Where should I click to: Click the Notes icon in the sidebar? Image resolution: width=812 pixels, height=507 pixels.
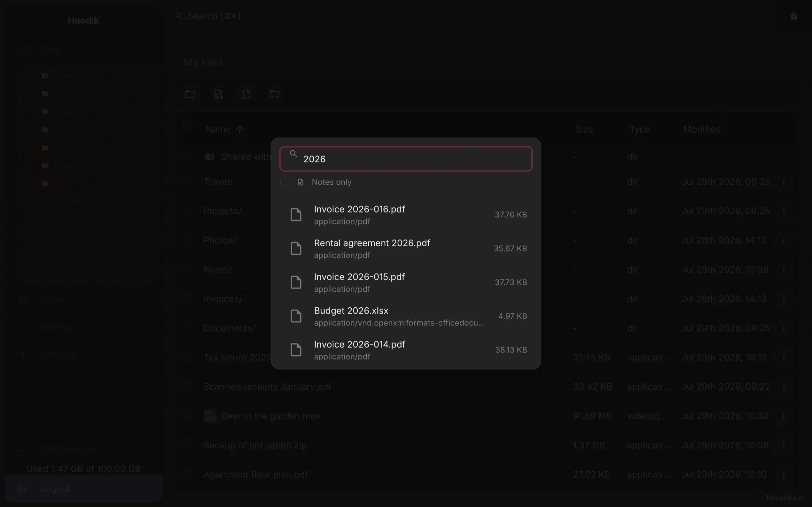(22, 299)
